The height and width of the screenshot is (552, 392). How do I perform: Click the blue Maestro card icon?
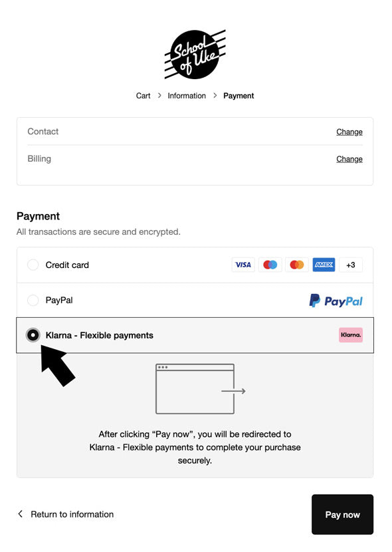point(270,265)
